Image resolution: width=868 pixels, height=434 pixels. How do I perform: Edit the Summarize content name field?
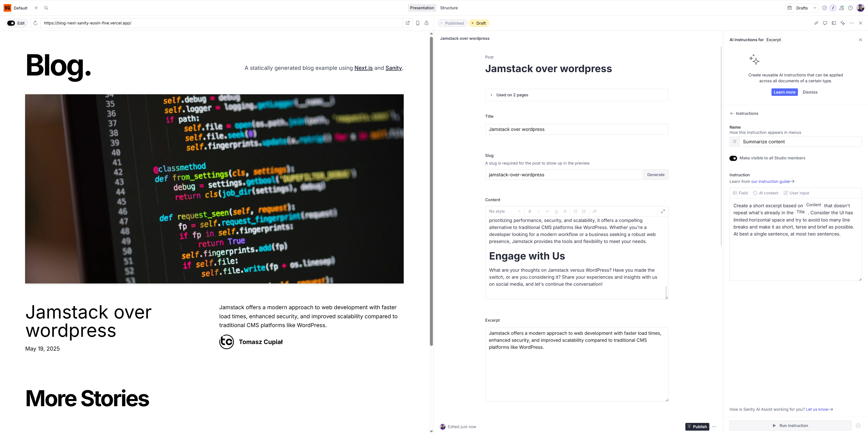800,142
